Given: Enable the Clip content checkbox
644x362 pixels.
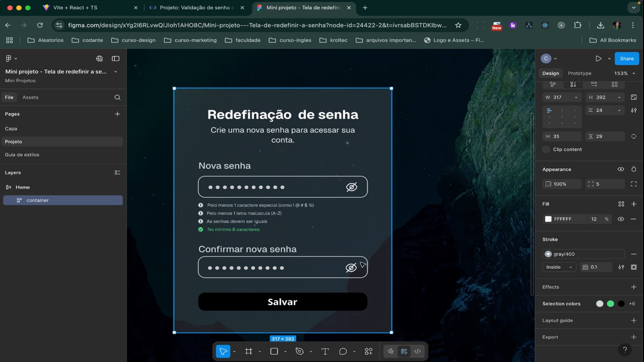Looking at the screenshot, I should pyautogui.click(x=546, y=149).
